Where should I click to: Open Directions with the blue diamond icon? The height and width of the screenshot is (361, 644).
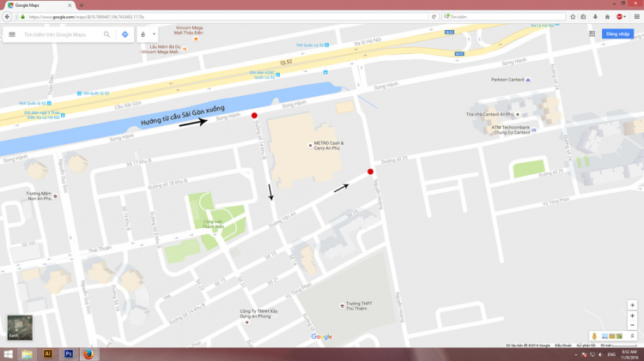125,34
